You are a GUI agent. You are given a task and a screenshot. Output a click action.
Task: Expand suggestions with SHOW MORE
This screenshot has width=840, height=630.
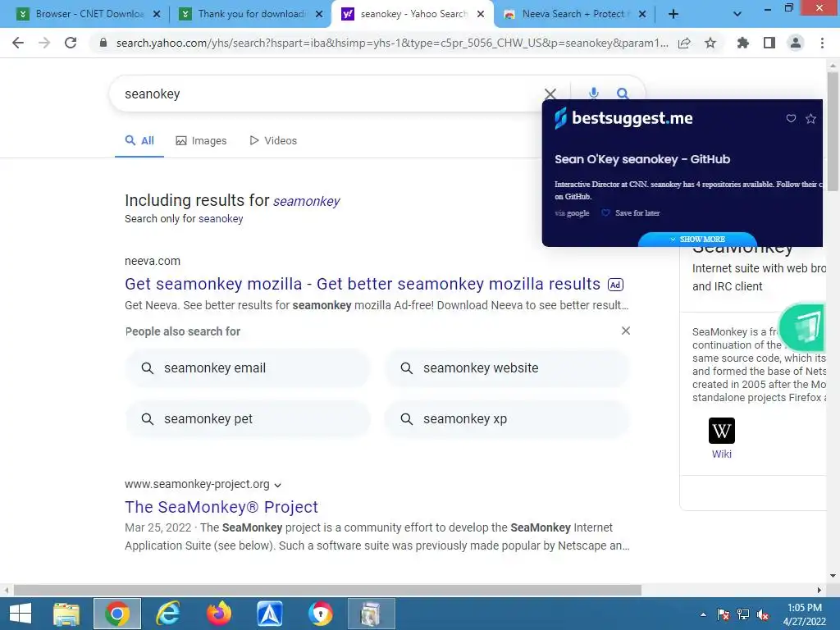(697, 240)
